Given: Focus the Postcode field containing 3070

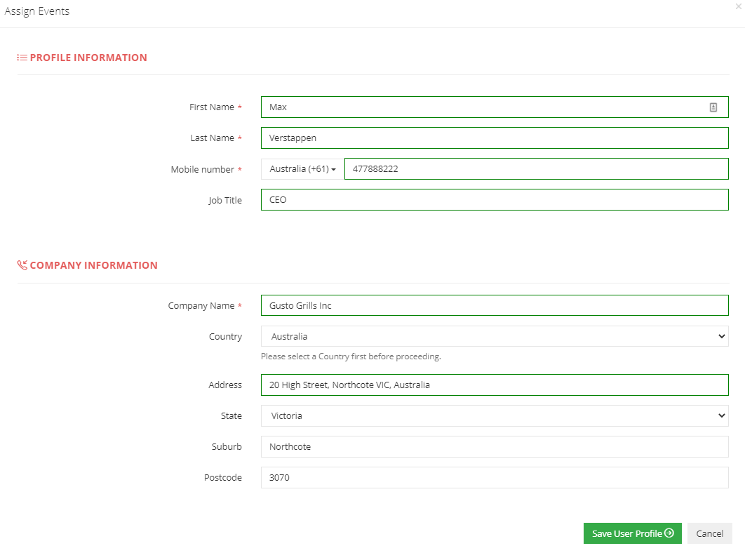Looking at the screenshot, I should pyautogui.click(x=495, y=477).
